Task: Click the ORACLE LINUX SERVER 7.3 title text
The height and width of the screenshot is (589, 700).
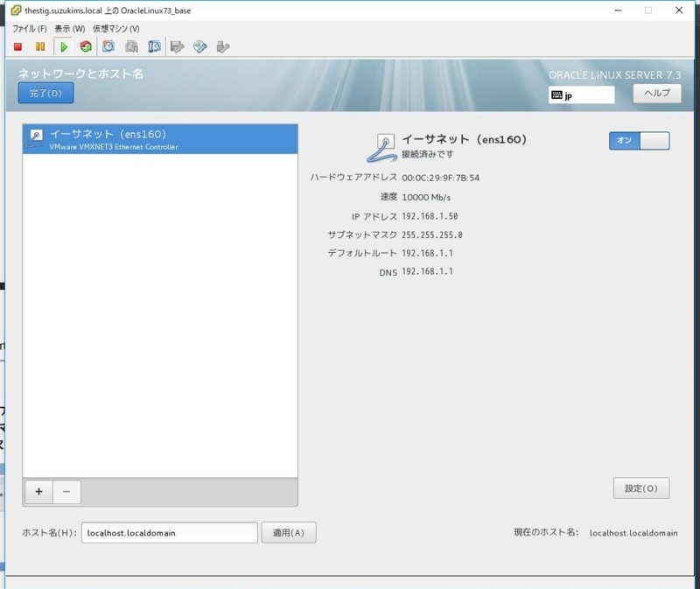Action: point(615,75)
